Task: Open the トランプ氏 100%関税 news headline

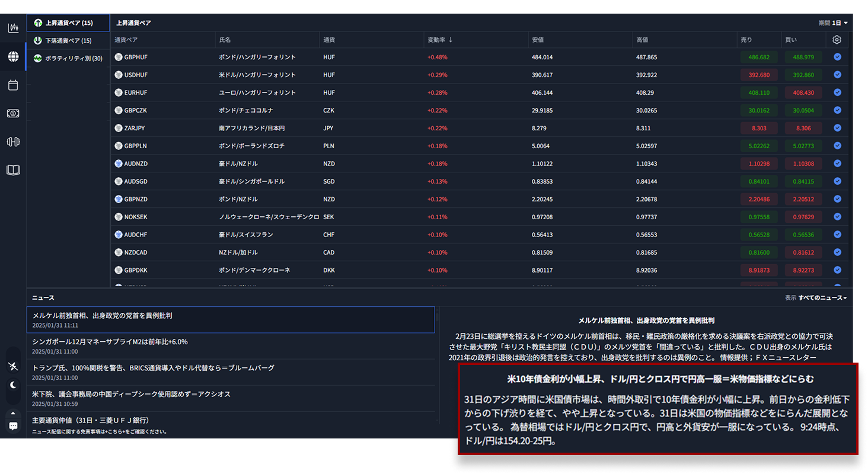Action: 154,368
